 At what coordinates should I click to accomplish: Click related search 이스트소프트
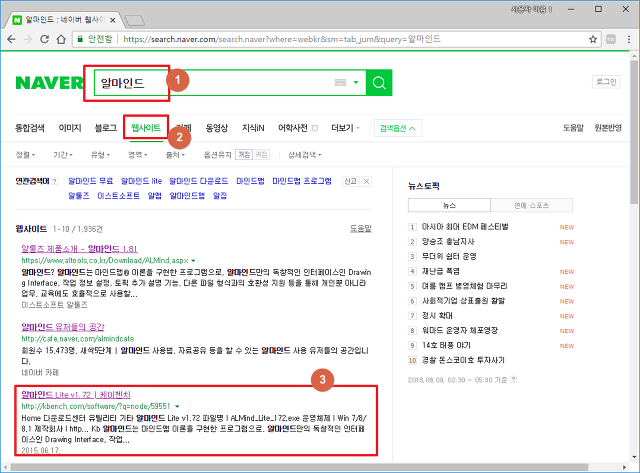click(x=118, y=196)
